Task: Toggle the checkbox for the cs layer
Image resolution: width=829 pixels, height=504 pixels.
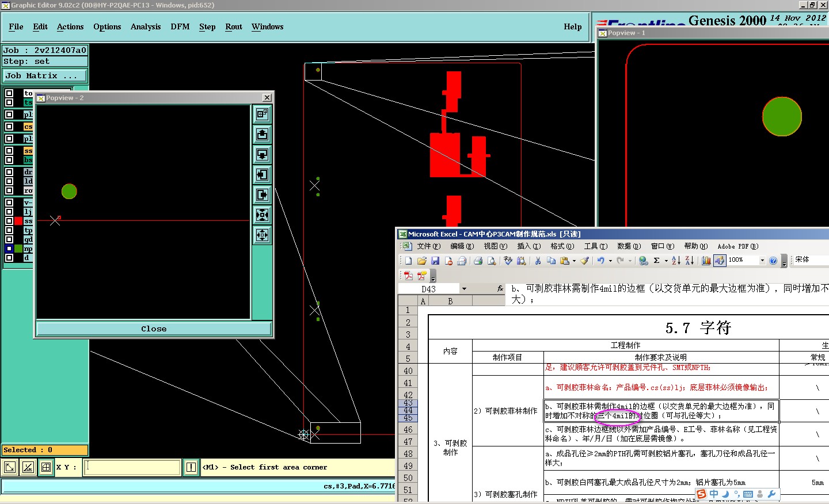Action: click(x=9, y=127)
